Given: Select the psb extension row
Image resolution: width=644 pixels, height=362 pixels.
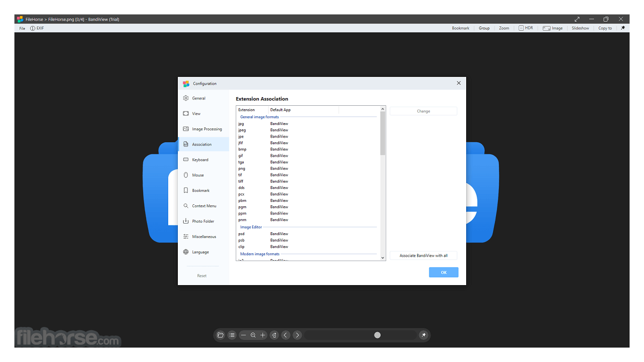Looking at the screenshot, I should point(308,240).
